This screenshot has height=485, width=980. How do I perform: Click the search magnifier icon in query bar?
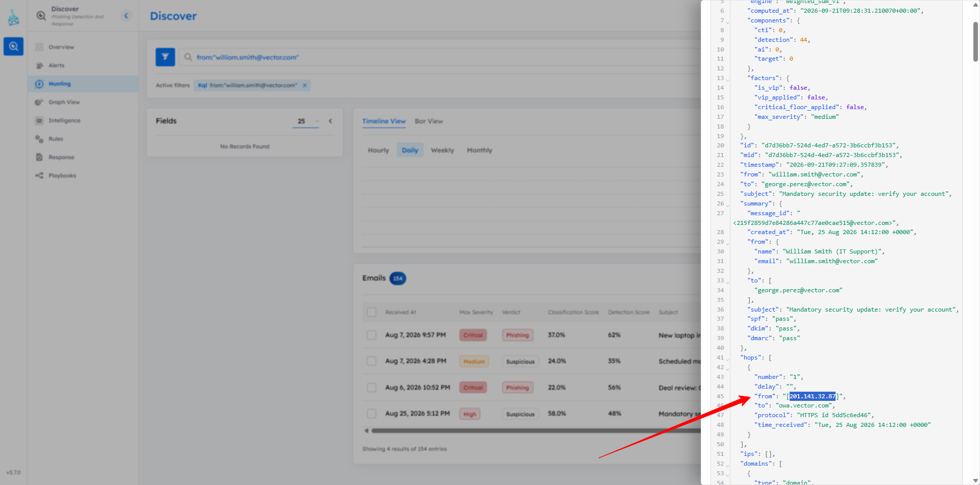point(188,57)
